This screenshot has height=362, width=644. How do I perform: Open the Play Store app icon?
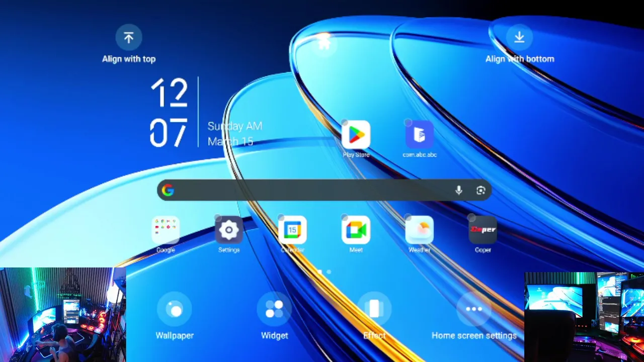coord(356,135)
